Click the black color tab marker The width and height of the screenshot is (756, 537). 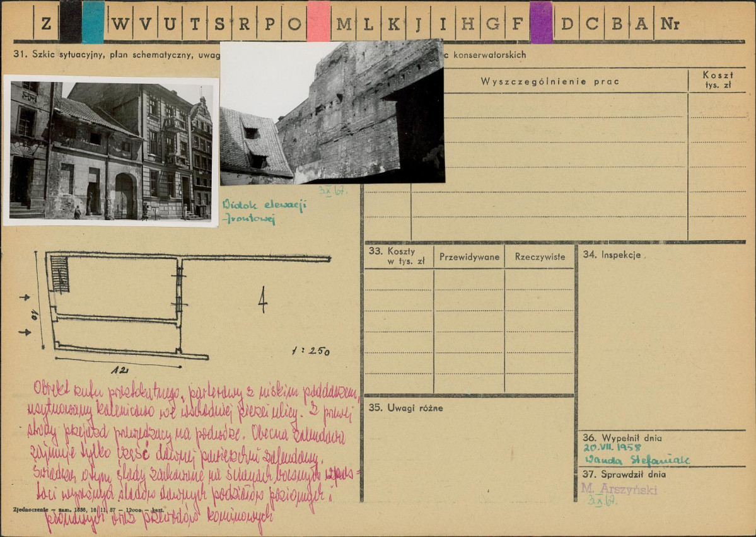pos(70,22)
